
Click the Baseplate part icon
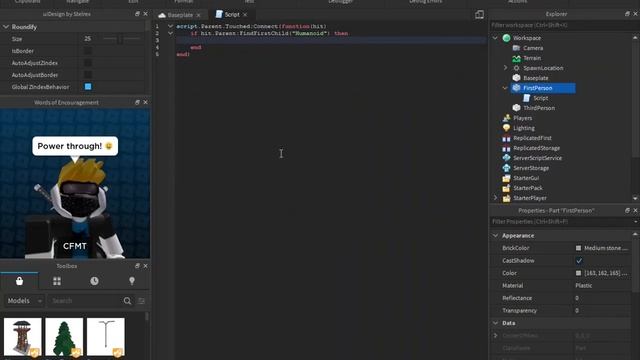point(516,78)
